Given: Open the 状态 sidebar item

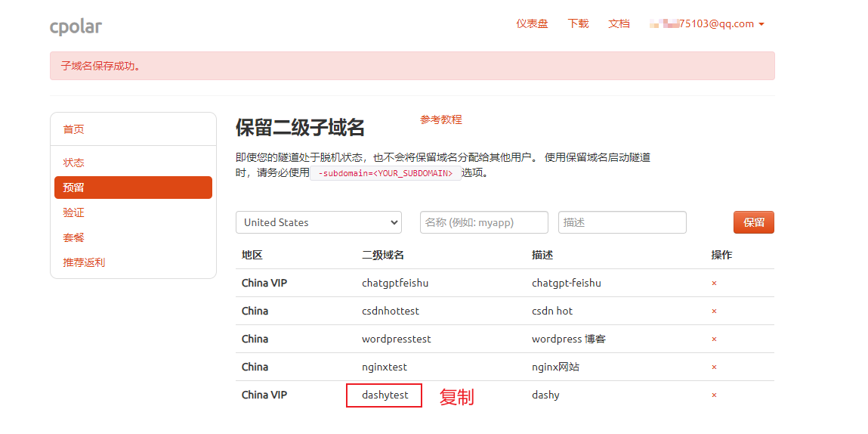Looking at the screenshot, I should click(x=73, y=163).
